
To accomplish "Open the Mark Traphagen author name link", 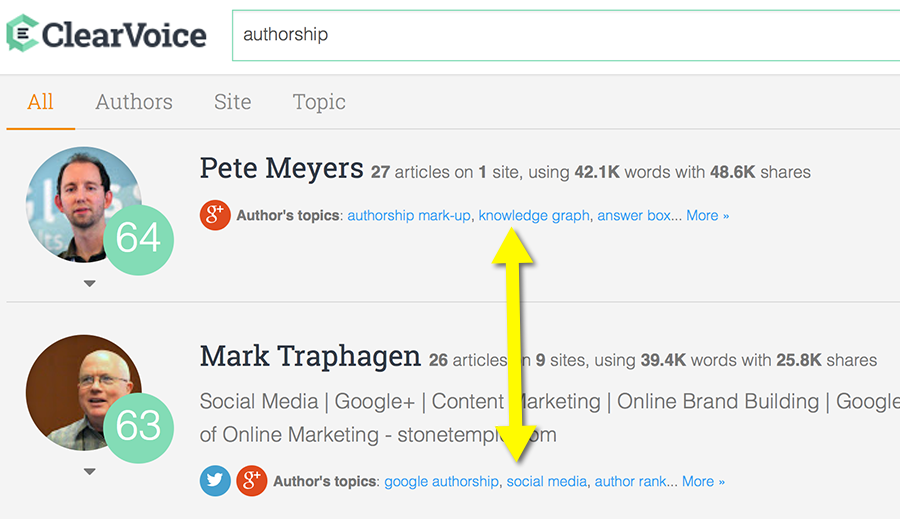I will click(x=310, y=356).
